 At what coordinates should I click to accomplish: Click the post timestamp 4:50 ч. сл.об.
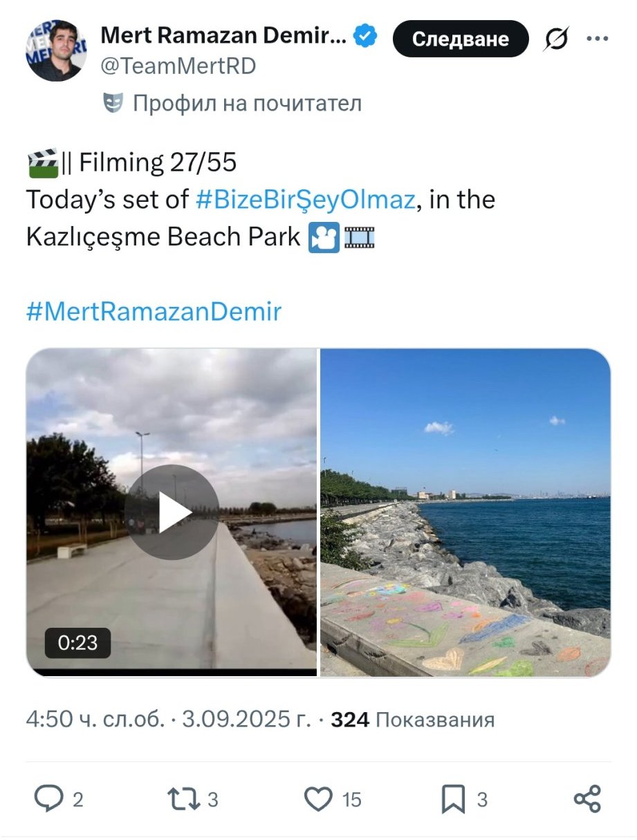(95, 720)
